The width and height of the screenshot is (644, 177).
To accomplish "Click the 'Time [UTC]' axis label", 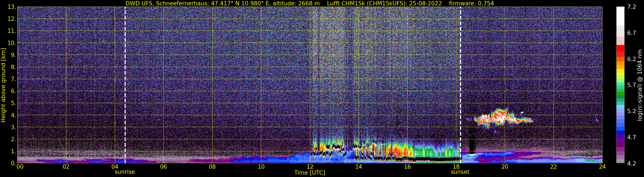I will (310, 173).
